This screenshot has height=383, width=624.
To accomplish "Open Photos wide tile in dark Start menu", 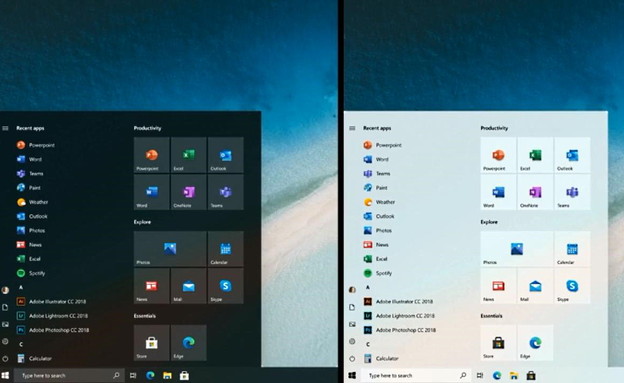I will click(170, 249).
